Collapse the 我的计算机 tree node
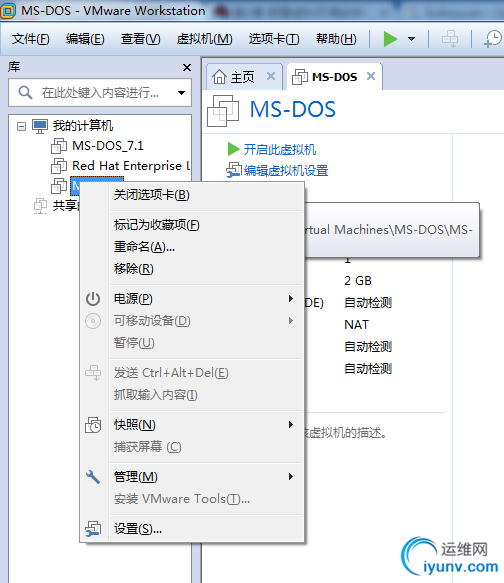 [x=21, y=126]
